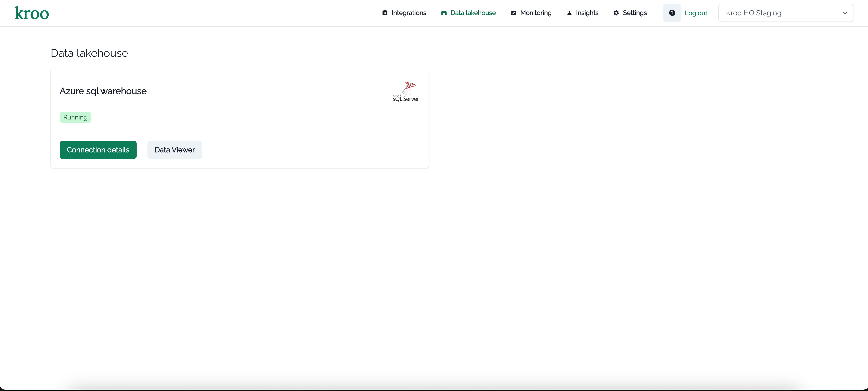The height and width of the screenshot is (391, 868).
Task: Expand the Kroo HQ Staging dropdown
Action: tap(775, 13)
